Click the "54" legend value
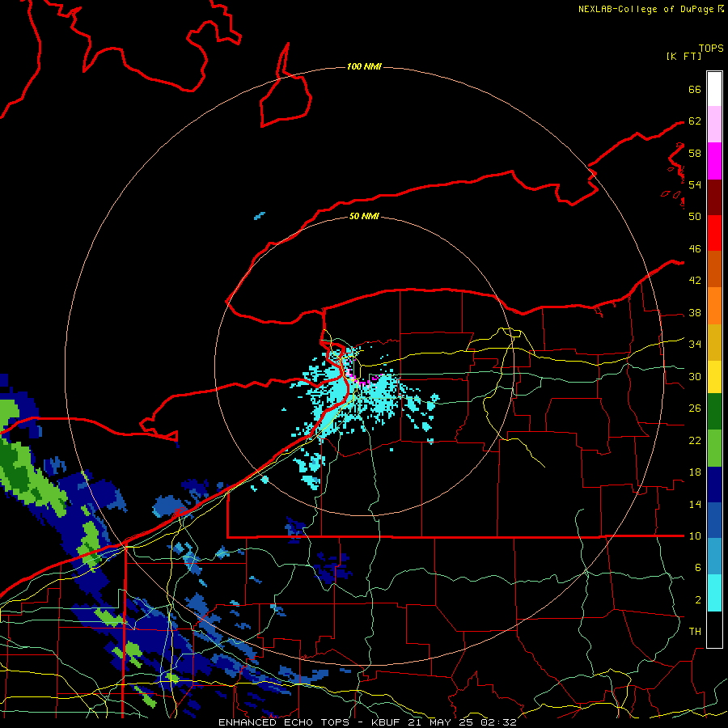This screenshot has height=728, width=728. (695, 184)
